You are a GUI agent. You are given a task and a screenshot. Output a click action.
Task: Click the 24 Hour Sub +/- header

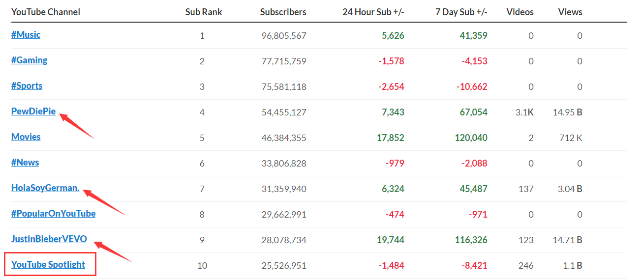(373, 12)
